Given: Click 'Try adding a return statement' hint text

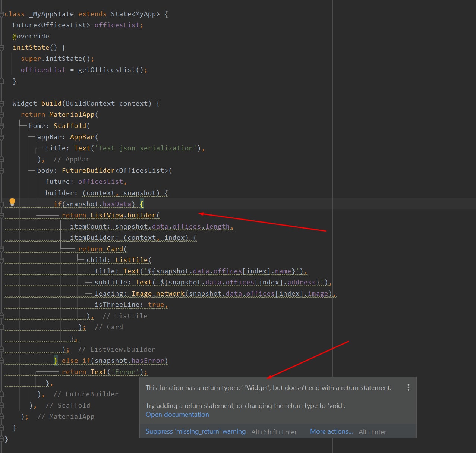Looking at the screenshot, I should click(x=245, y=406).
